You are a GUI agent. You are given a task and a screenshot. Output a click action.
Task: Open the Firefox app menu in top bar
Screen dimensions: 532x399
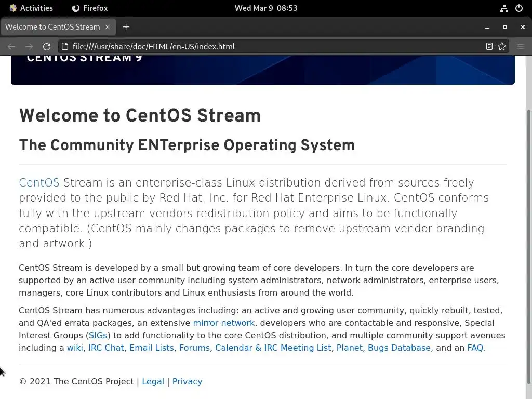coord(90,8)
